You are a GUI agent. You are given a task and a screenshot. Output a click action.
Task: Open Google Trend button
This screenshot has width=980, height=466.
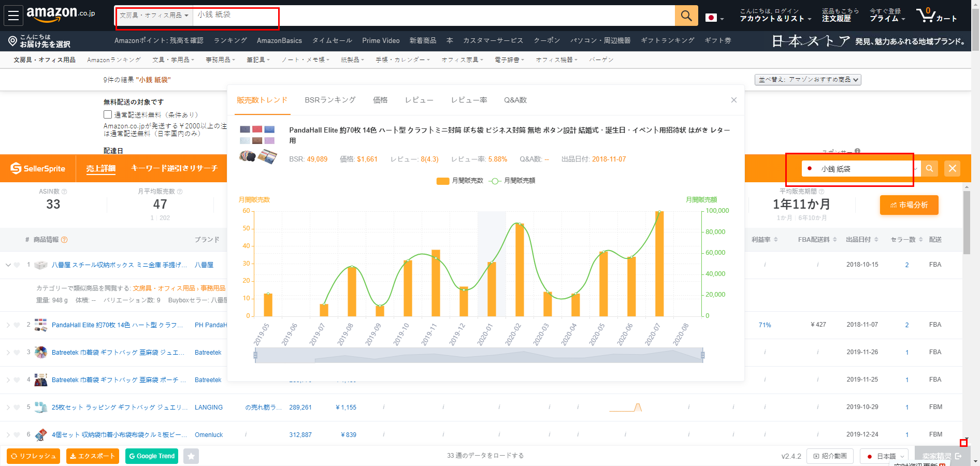coord(152,456)
